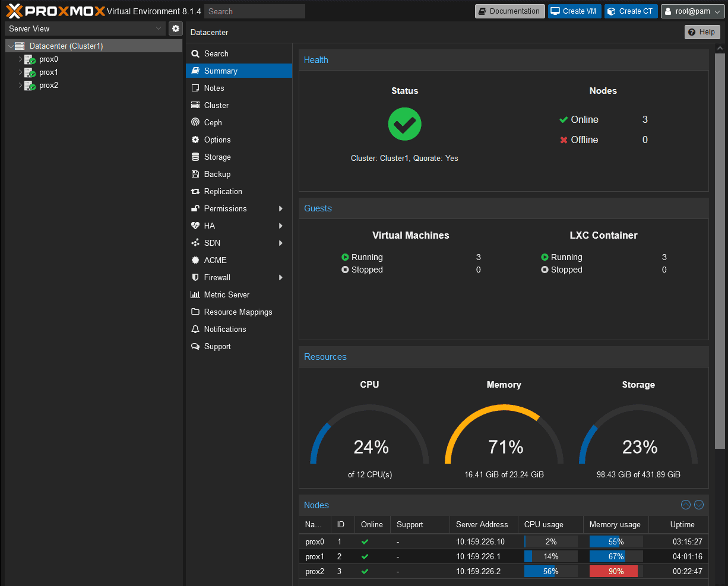Click the Memory 71% gauge
Image resolution: width=728 pixels, height=586 pixels.
pyautogui.click(x=504, y=435)
